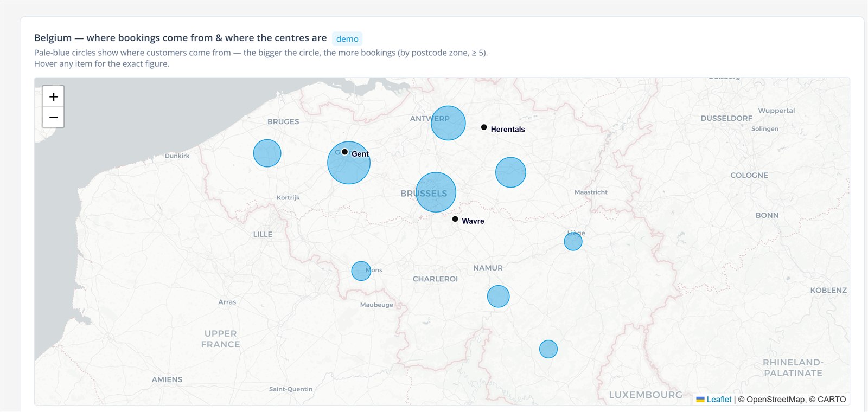Select the booking circle west of Maastricht
The image size is (868, 412).
point(510,172)
